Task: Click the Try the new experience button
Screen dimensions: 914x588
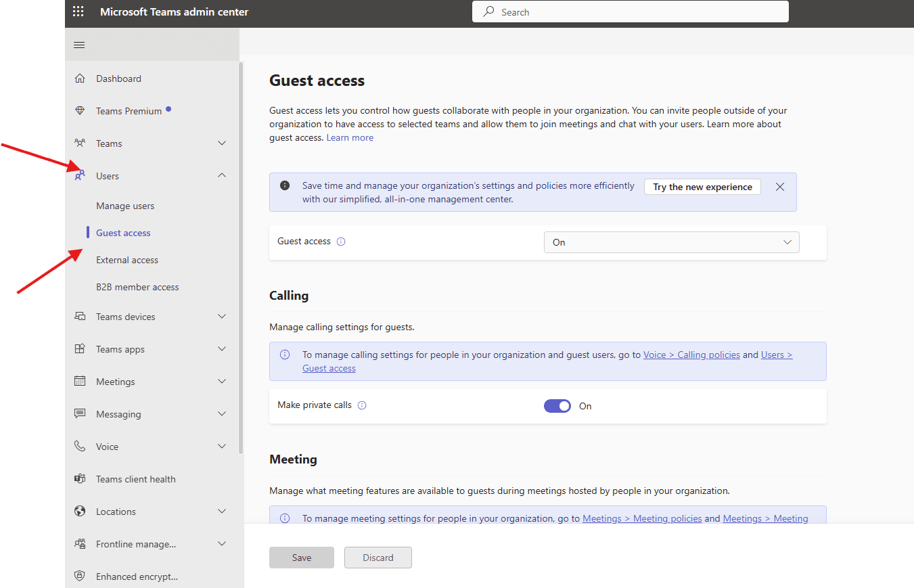Action: tap(702, 186)
